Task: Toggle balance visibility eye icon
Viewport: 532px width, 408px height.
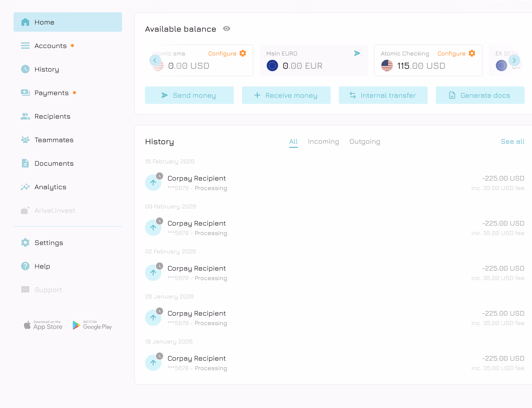Action: [226, 29]
